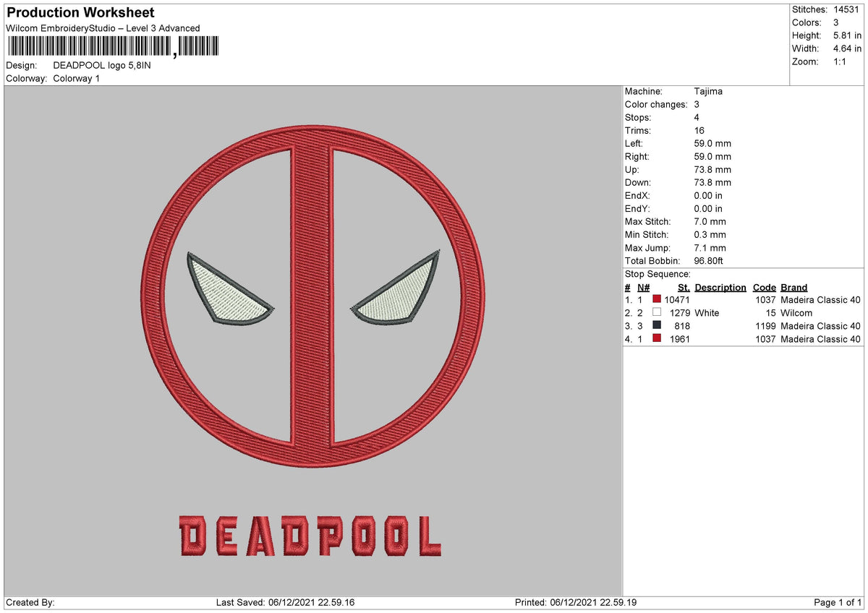This screenshot has width=868, height=613.
Task: Select the red color chip for stop 4
Action: 656,338
